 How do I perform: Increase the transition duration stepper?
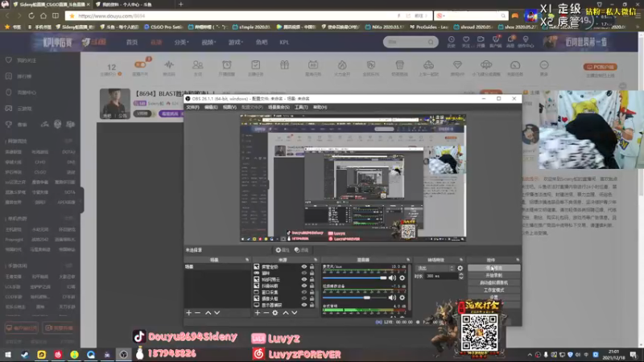pos(460,274)
